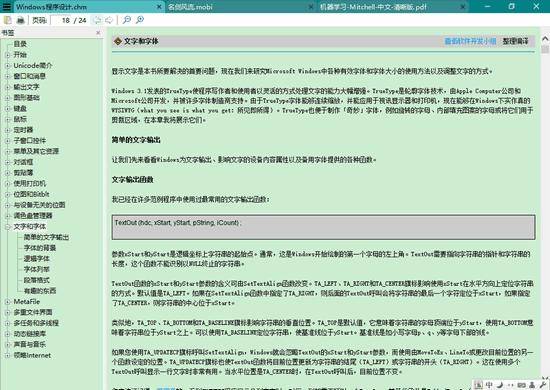Open 逻辑字体 subsection

click(x=36, y=259)
